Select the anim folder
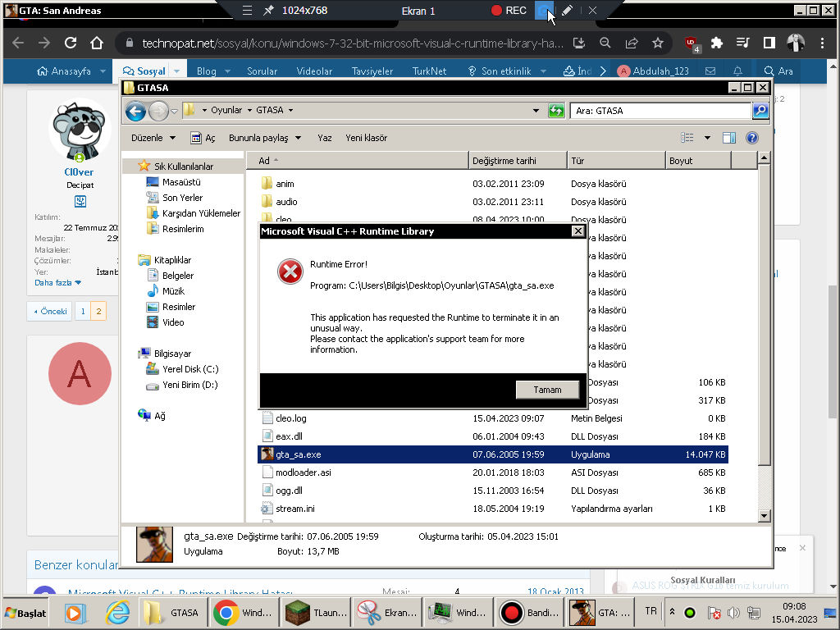This screenshot has width=840, height=630. tap(285, 184)
